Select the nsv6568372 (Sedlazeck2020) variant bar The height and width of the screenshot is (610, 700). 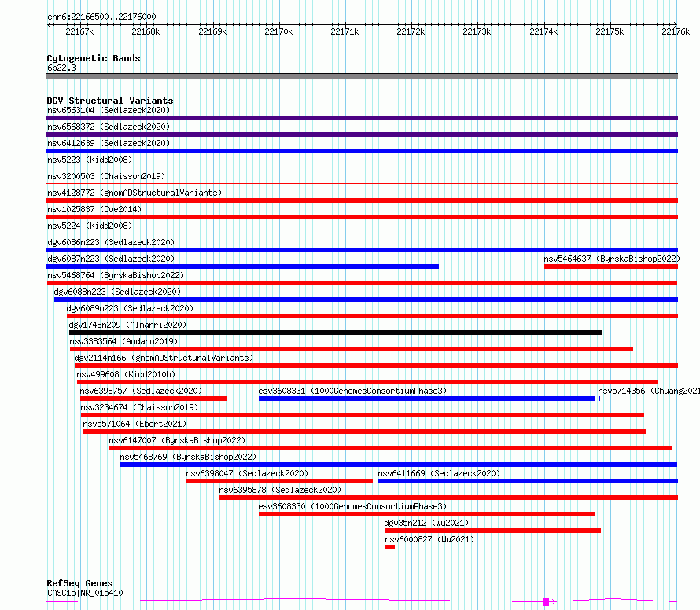(362, 134)
